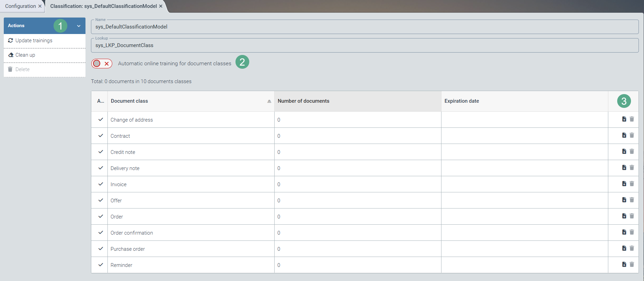Add document to Delivery note class
The height and width of the screenshot is (281, 644).
point(624,168)
